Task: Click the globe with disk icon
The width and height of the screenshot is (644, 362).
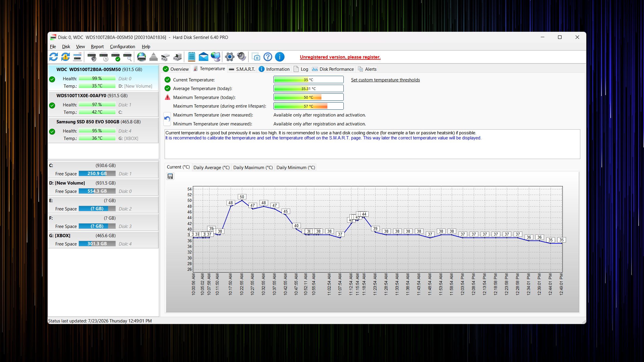Action: pos(142,57)
